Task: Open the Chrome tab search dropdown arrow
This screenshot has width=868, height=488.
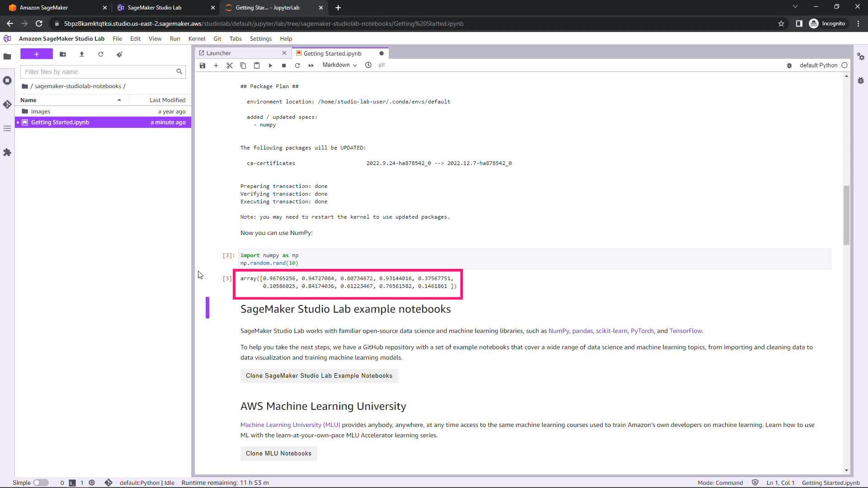Action: click(795, 7)
